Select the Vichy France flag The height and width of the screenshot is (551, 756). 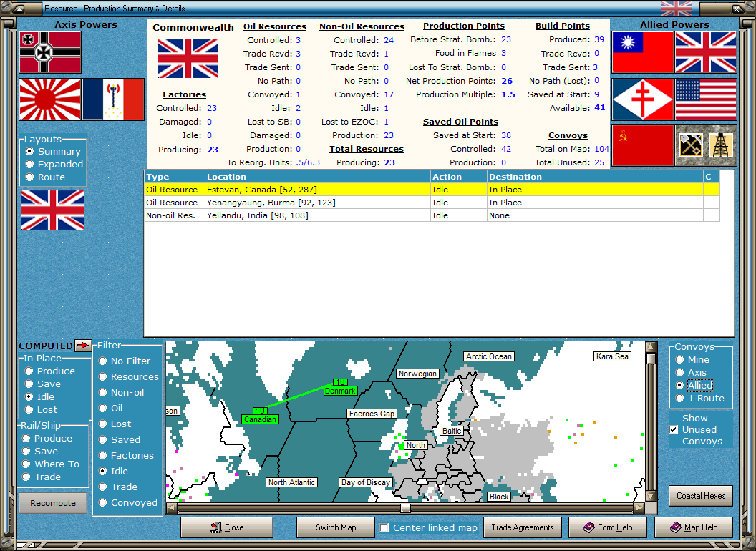click(x=113, y=99)
